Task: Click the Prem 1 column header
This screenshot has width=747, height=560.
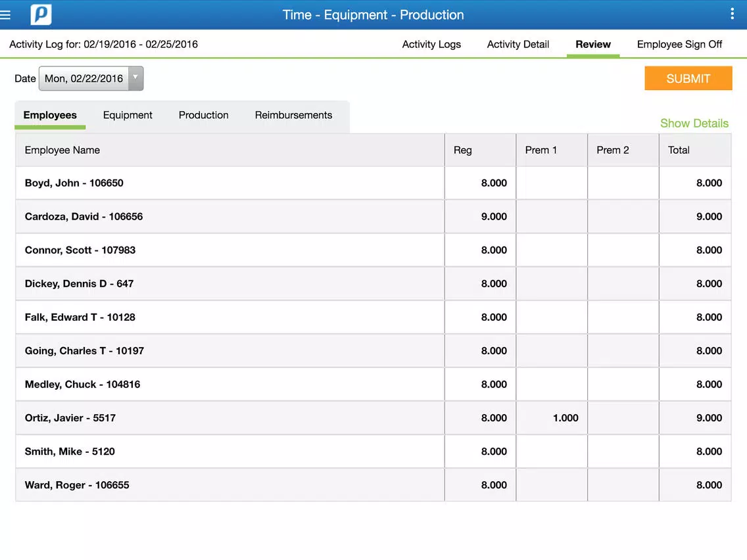Action: tap(552, 150)
